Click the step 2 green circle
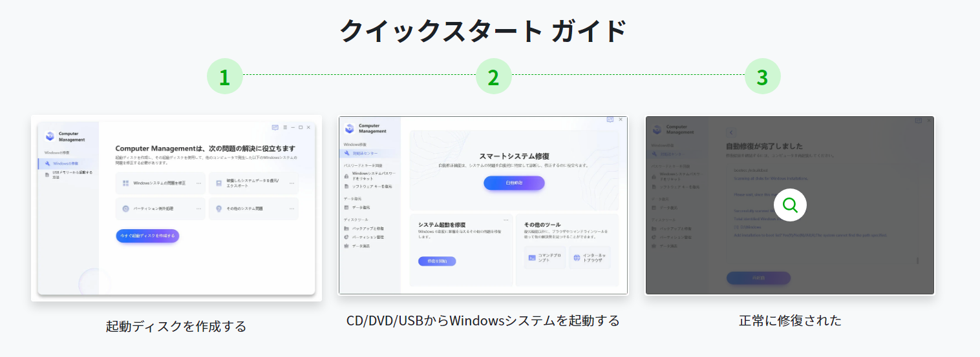Screen dimensions: 980x357 [493, 77]
